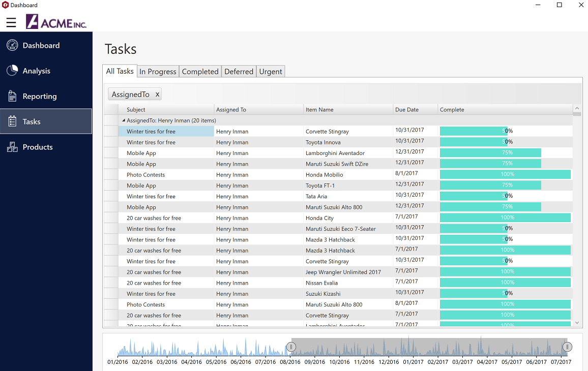Viewport: 588px width, 371px height.
Task: Click the row header of Photo Contests Honda Mobilio
Action: tap(111, 175)
